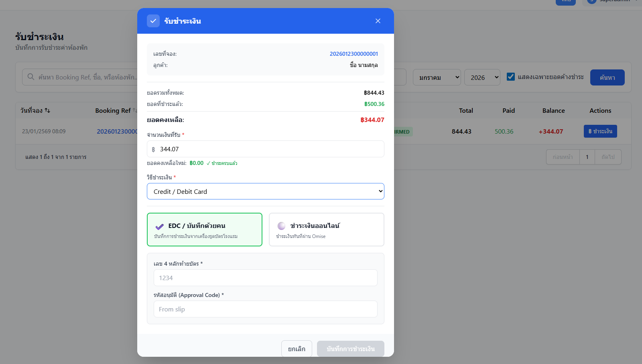The width and height of the screenshot is (642, 364).
Task: Click the booking number link 2026012300000001
Action: click(x=354, y=54)
